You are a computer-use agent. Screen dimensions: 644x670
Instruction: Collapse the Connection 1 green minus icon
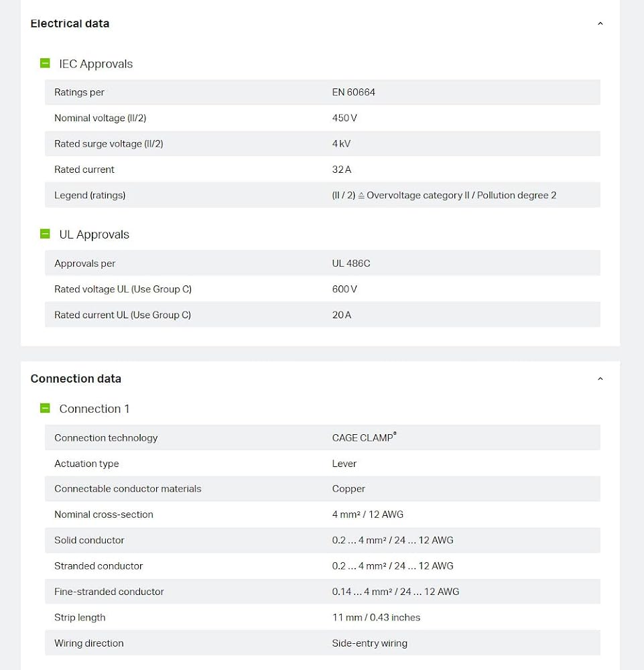click(45, 408)
